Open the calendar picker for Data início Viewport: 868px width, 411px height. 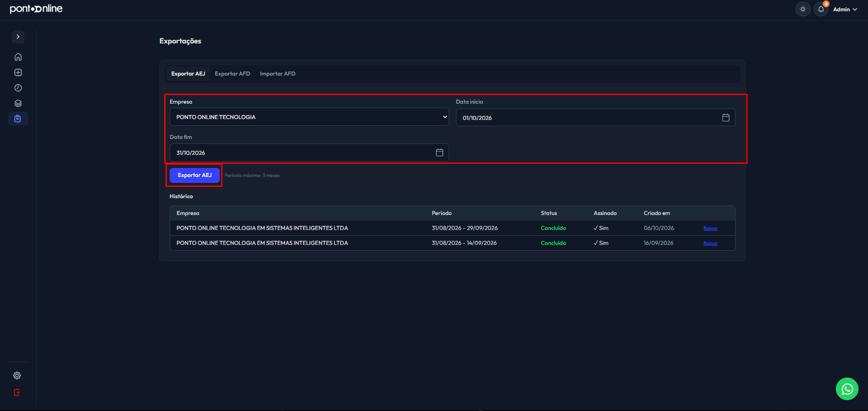pos(726,118)
